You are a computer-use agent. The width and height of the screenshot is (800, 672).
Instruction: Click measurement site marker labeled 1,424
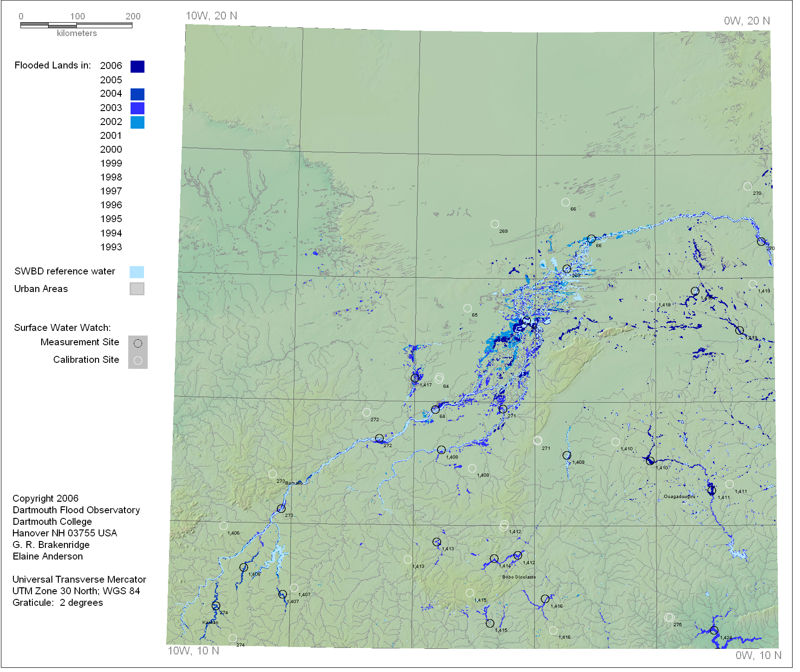pyautogui.click(x=714, y=630)
